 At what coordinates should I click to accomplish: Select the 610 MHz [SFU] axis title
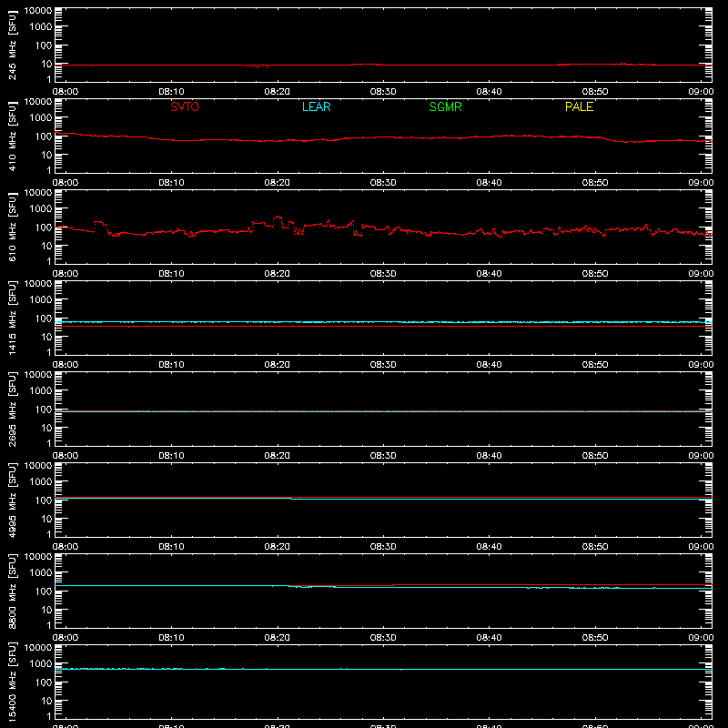[12, 227]
